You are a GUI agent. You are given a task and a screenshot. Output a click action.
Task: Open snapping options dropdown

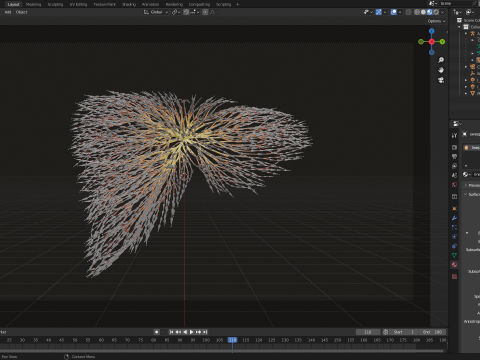[x=195, y=12]
